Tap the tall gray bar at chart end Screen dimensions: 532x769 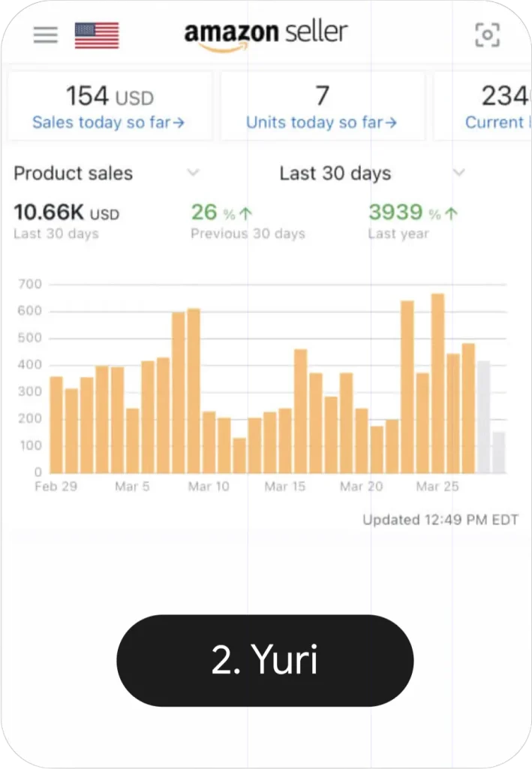pos(484,417)
